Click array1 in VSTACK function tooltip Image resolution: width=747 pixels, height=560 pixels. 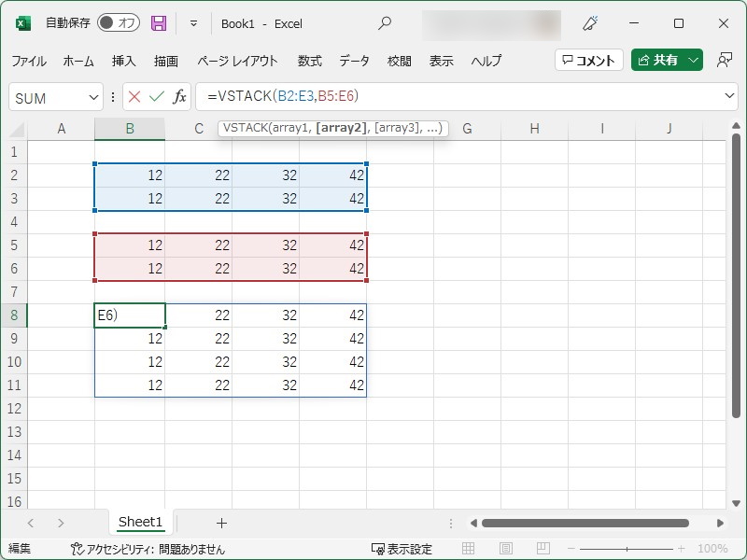[291, 128]
